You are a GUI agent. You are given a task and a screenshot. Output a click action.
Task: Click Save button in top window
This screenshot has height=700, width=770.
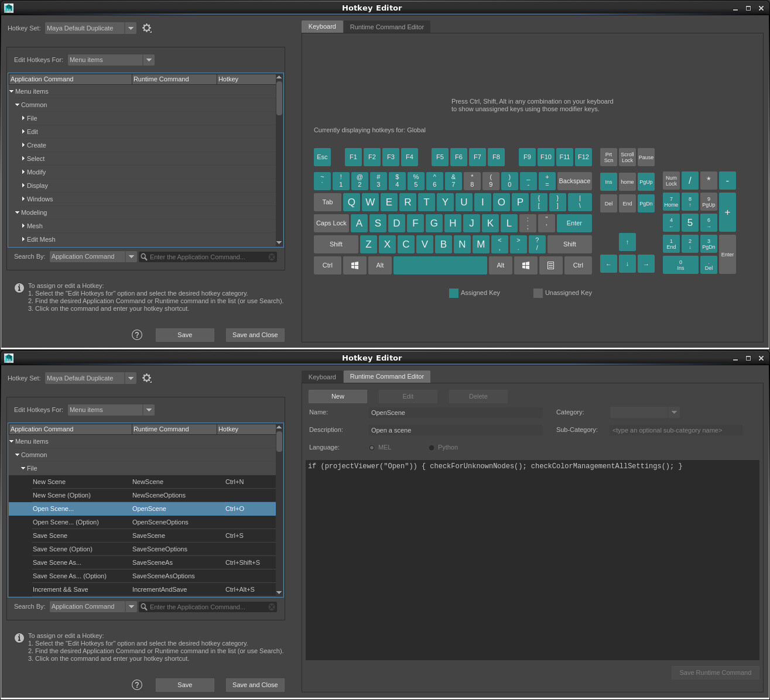tap(185, 335)
